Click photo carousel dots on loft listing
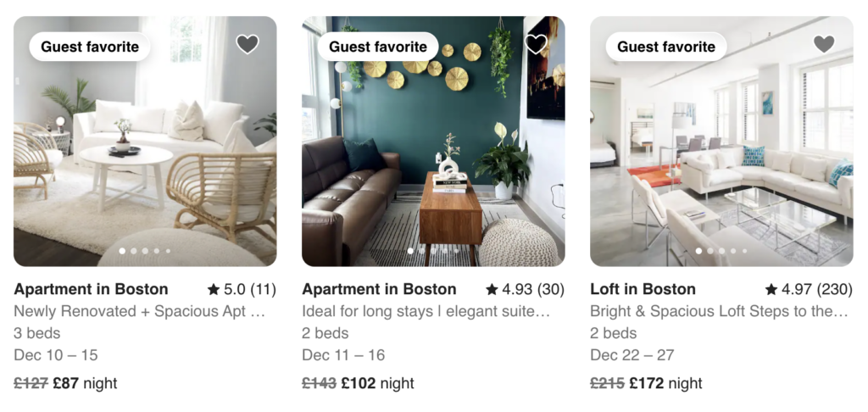The height and width of the screenshot is (412, 868). tap(721, 251)
